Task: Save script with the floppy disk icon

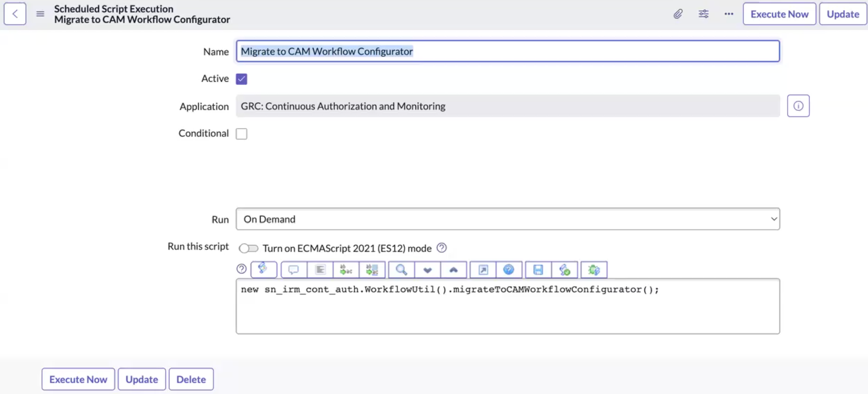Action: (538, 270)
